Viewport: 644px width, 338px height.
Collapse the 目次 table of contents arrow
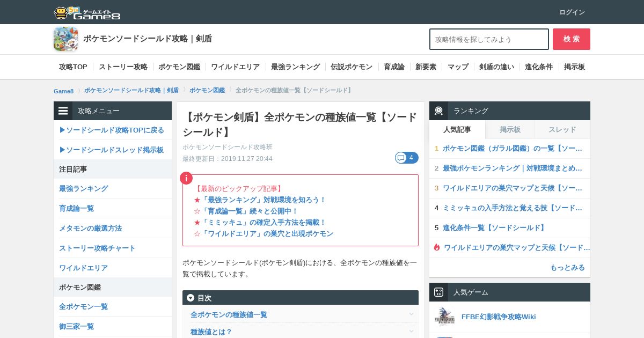click(x=191, y=298)
